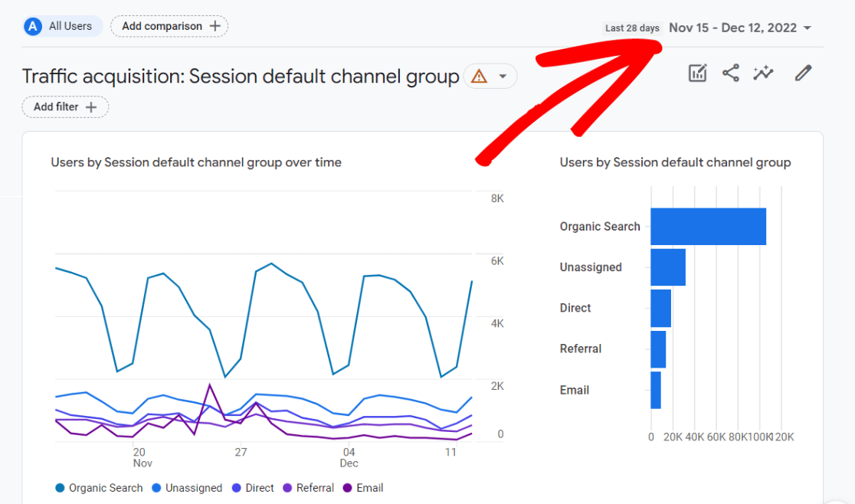Click the orange warning triangle icon

point(479,77)
